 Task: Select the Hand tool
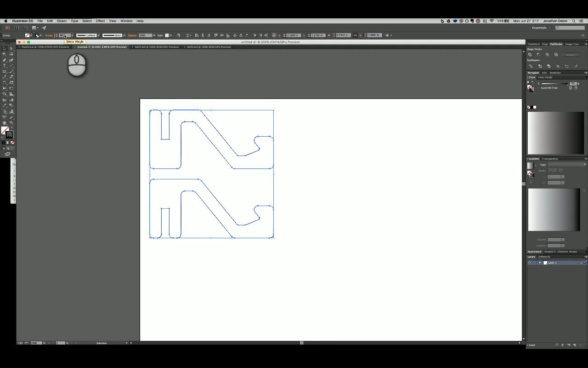click(4, 123)
